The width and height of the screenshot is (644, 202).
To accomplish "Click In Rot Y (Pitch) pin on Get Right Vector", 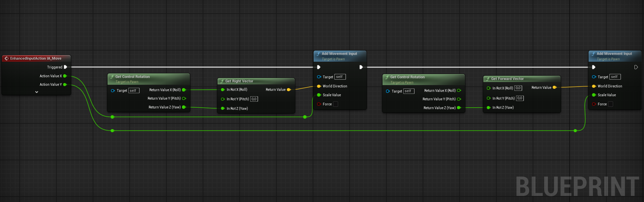I will click(223, 99).
